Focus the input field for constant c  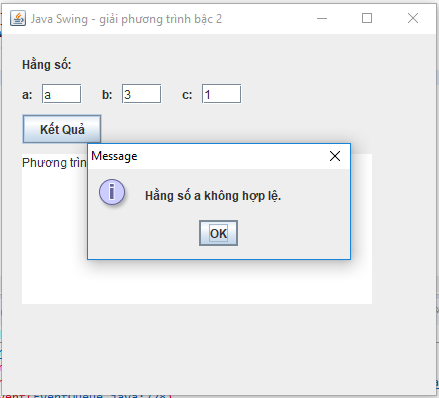(x=222, y=94)
